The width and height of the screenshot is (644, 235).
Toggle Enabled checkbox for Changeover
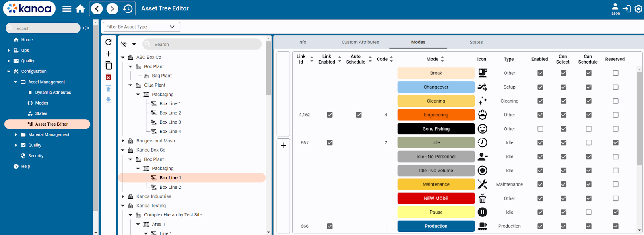click(540, 87)
